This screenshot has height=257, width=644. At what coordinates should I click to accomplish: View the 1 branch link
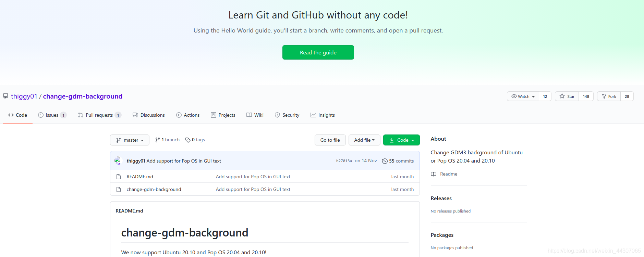pyautogui.click(x=167, y=140)
